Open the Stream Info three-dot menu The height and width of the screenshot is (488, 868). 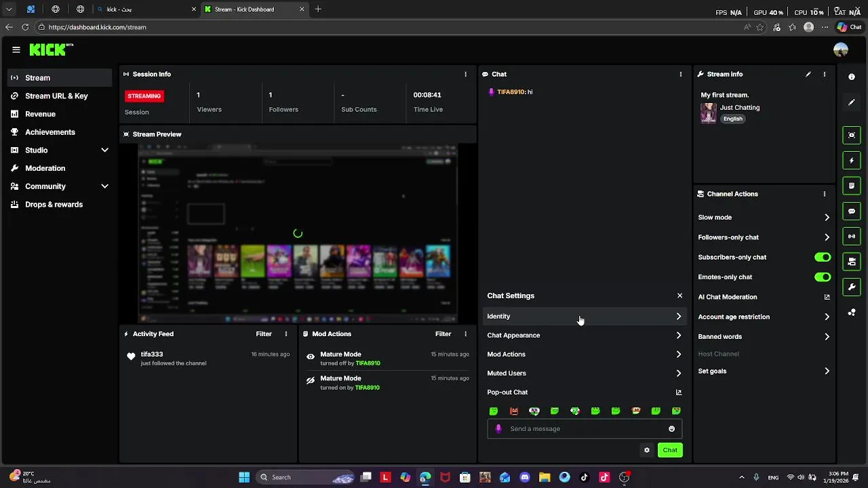[825, 75]
